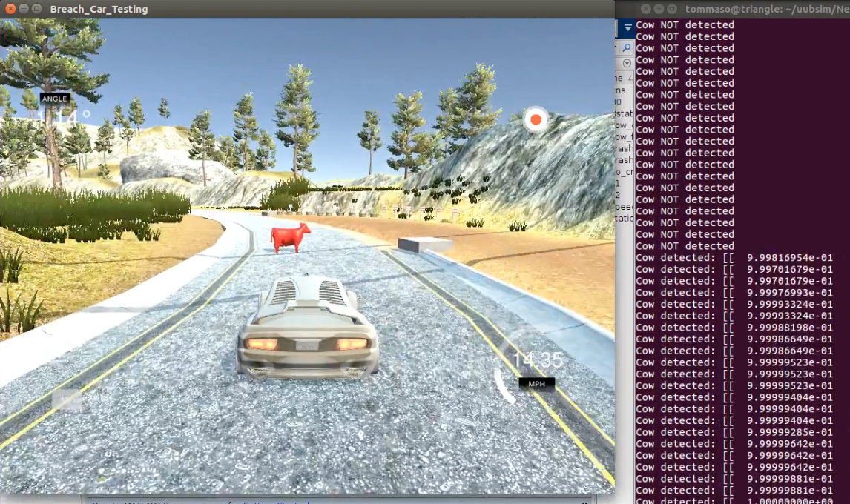Click the 14.35 speed gauge reading
850x504 pixels.
tap(537, 360)
